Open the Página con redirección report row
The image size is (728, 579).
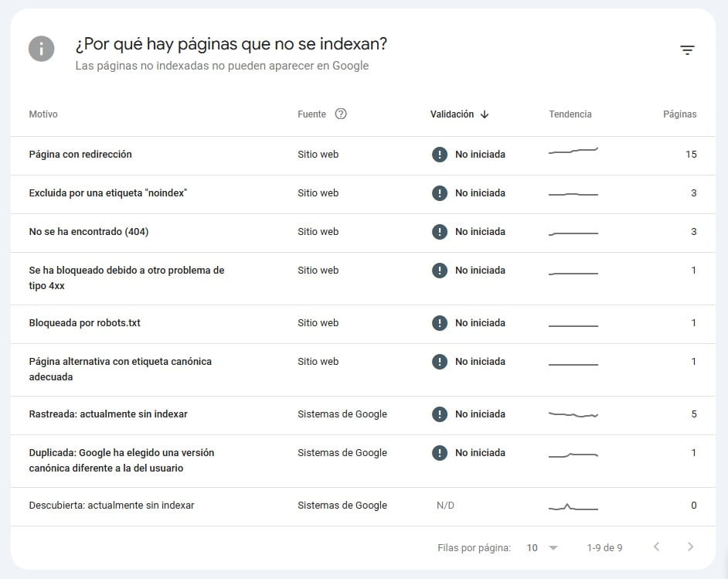coord(80,154)
